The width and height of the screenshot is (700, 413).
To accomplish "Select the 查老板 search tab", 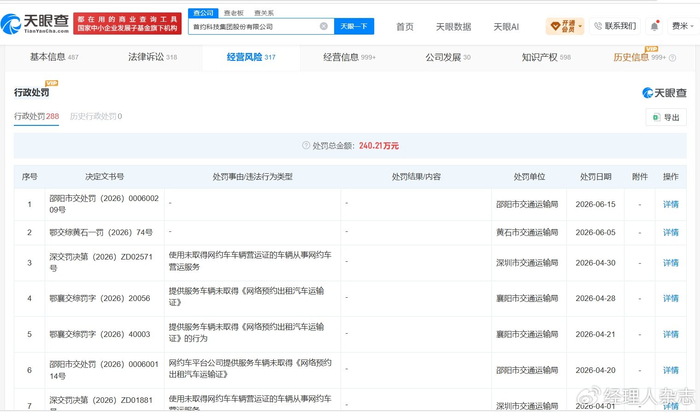I will tap(233, 13).
